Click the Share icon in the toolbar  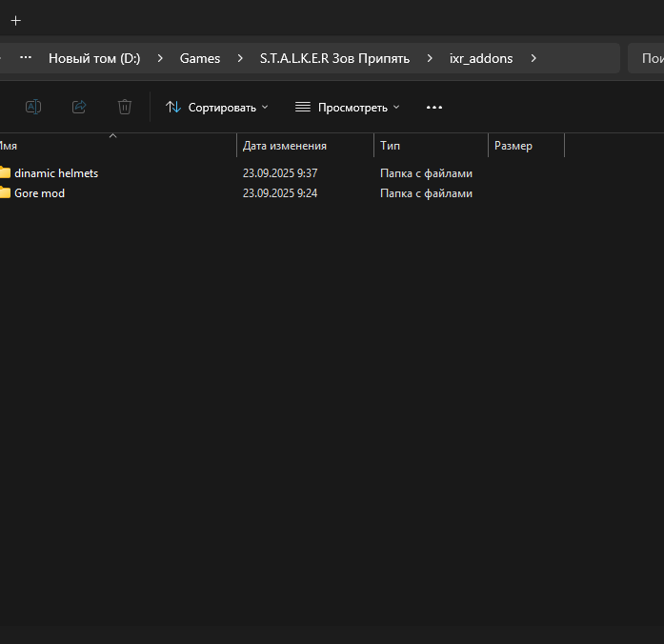tap(79, 107)
